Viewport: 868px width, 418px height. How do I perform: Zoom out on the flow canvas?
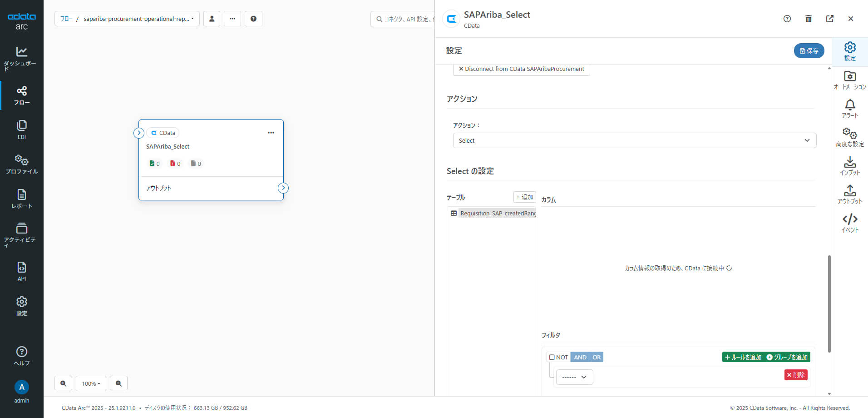(x=118, y=383)
